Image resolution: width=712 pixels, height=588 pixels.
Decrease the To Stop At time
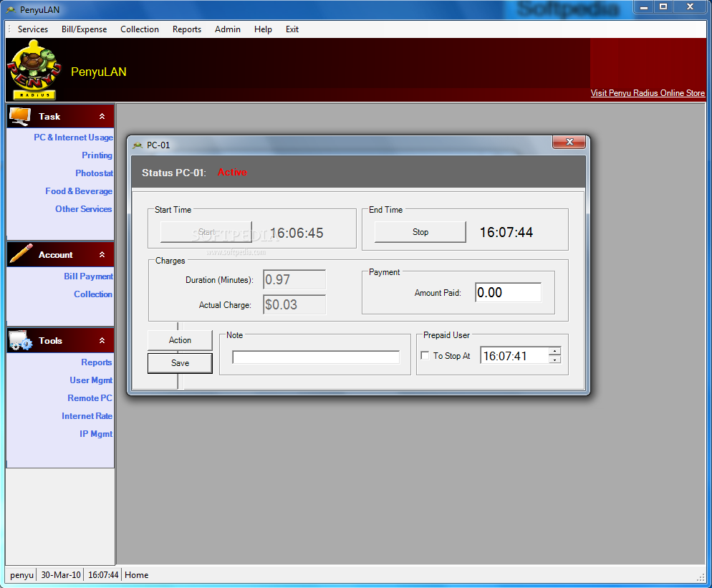(x=554, y=360)
